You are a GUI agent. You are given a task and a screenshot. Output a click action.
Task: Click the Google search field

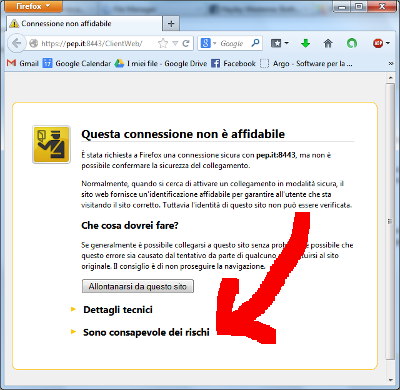233,43
